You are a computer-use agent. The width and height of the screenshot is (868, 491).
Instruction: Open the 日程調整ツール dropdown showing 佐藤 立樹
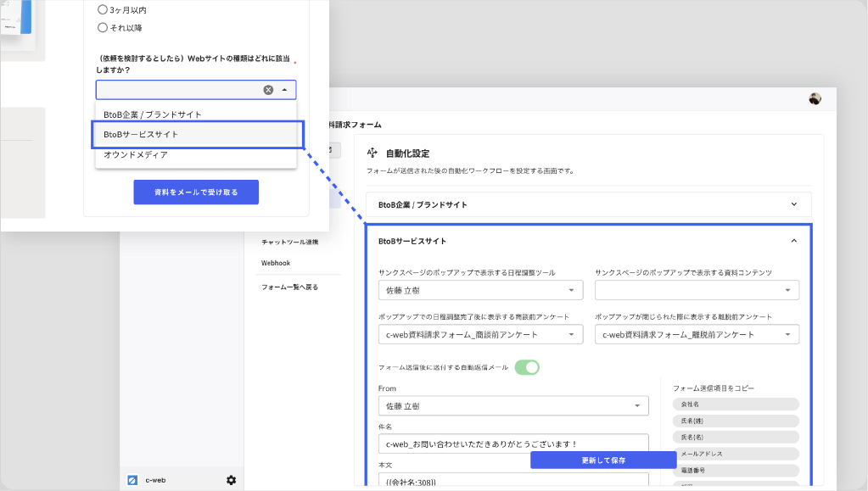pyautogui.click(x=480, y=291)
